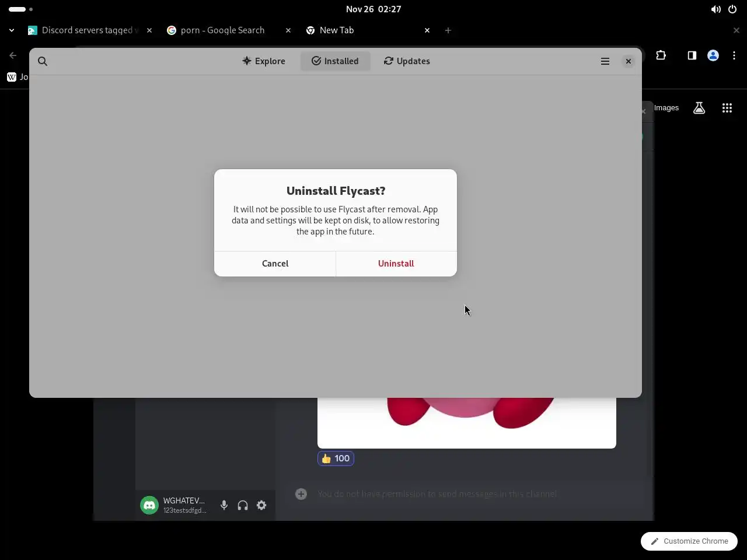This screenshot has height=560, width=747.
Task: Close the Chrome window
Action: coord(736,30)
